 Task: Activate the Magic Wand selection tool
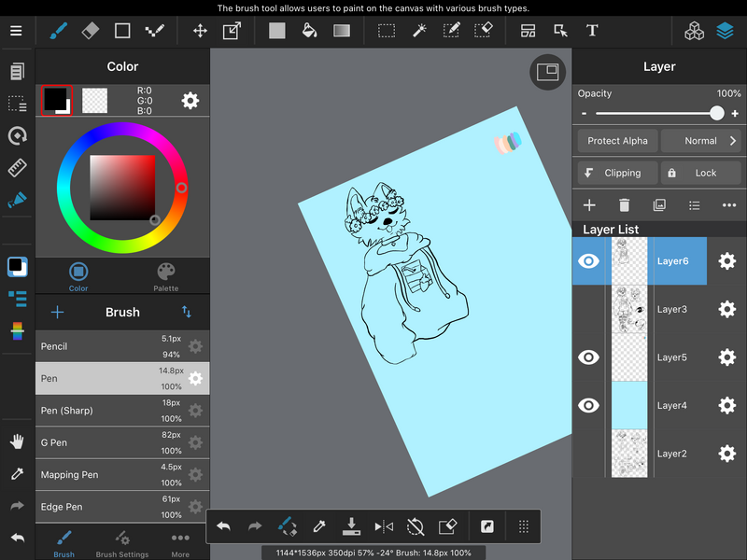tap(418, 31)
